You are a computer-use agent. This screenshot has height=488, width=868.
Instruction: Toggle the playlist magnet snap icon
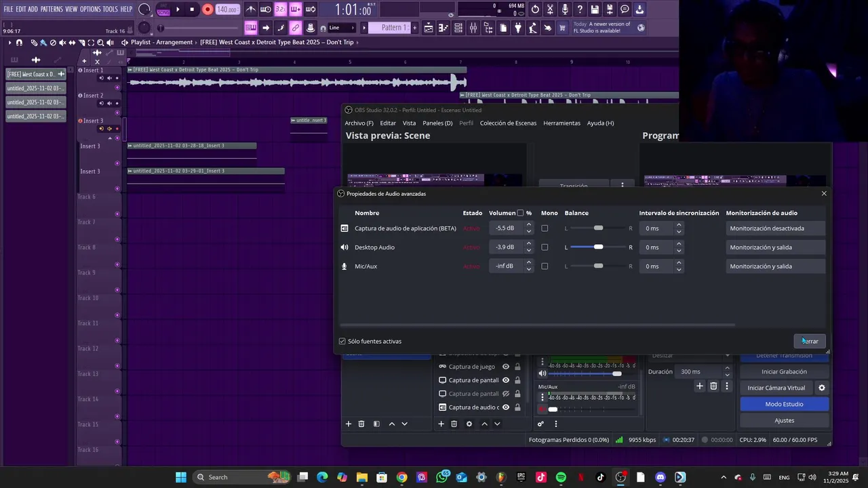pyautogui.click(x=19, y=43)
